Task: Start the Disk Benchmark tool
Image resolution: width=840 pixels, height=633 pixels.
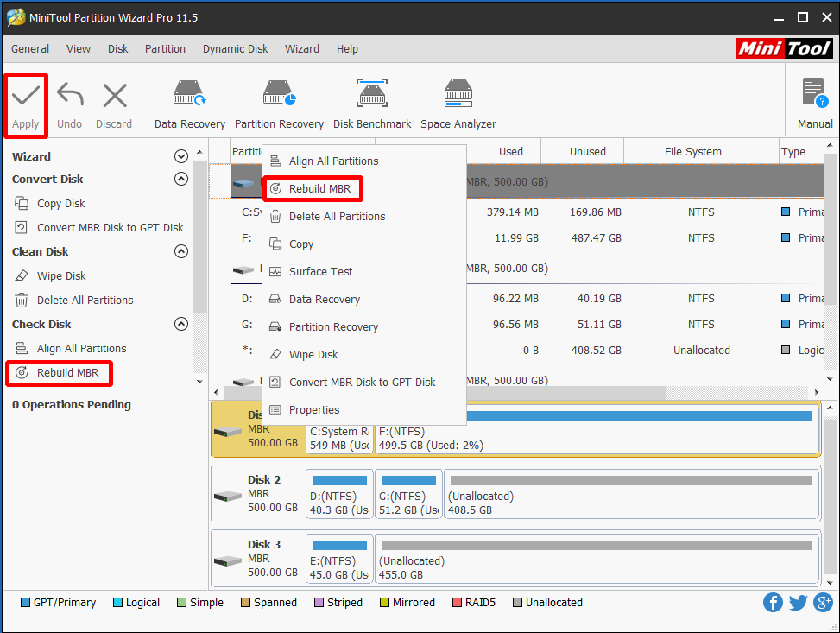Action: tap(372, 104)
